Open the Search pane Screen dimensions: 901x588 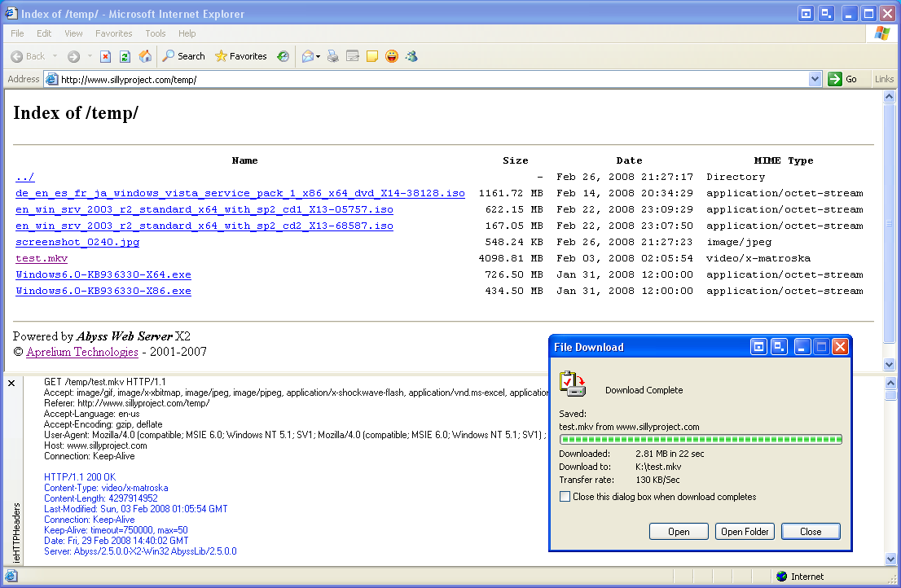pyautogui.click(x=183, y=56)
